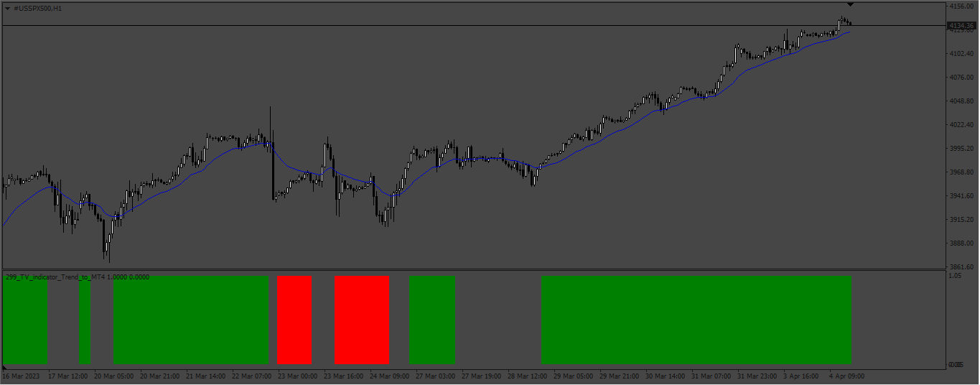Click the 24 Mar 09:00 time label
The height and width of the screenshot is (385, 980).
click(x=390, y=376)
